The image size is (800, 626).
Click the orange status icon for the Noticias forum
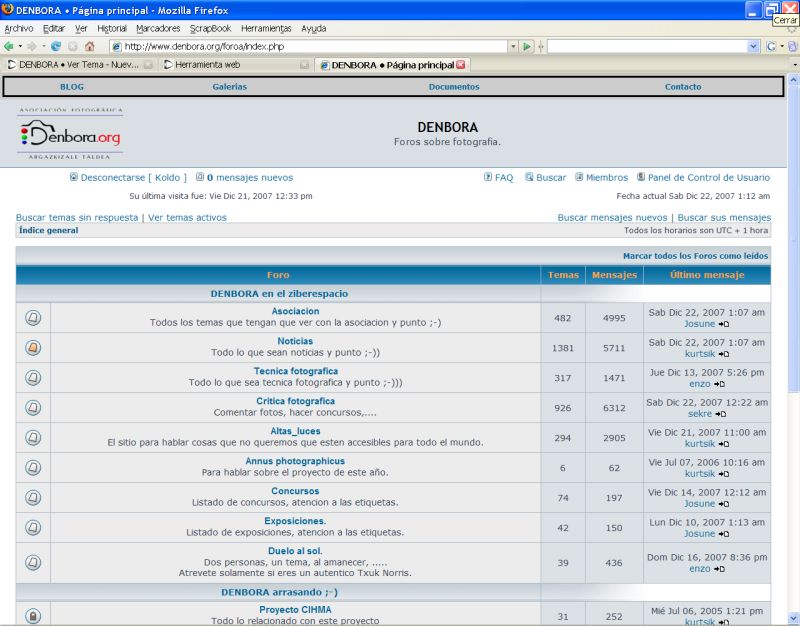[x=33, y=348]
